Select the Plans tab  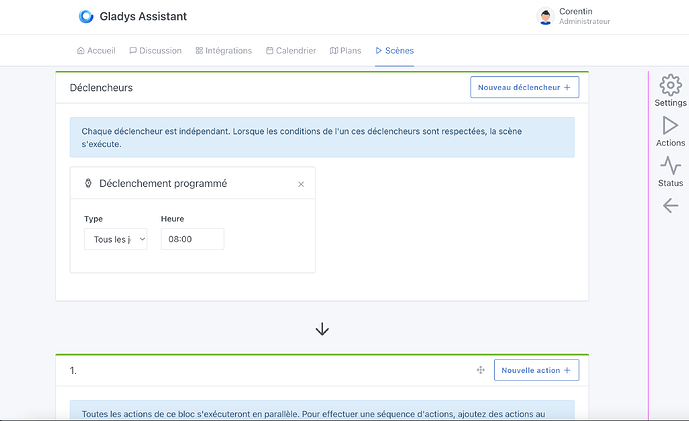(345, 50)
